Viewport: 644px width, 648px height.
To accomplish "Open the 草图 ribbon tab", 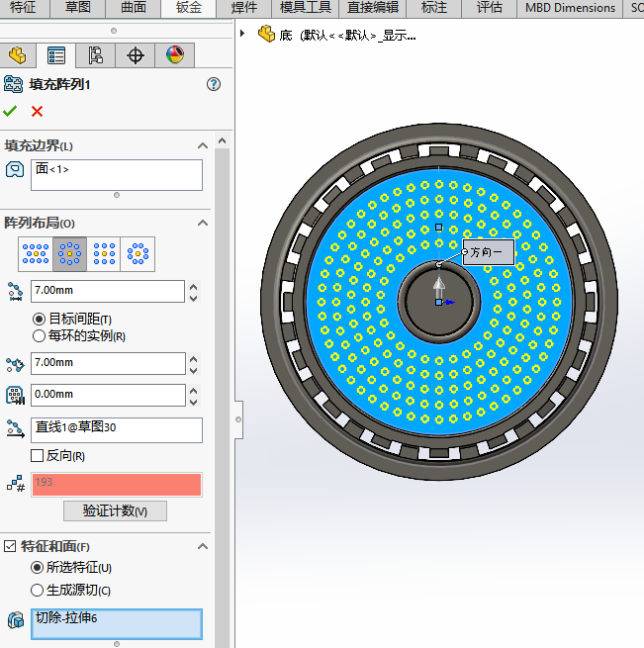I will pyautogui.click(x=78, y=8).
